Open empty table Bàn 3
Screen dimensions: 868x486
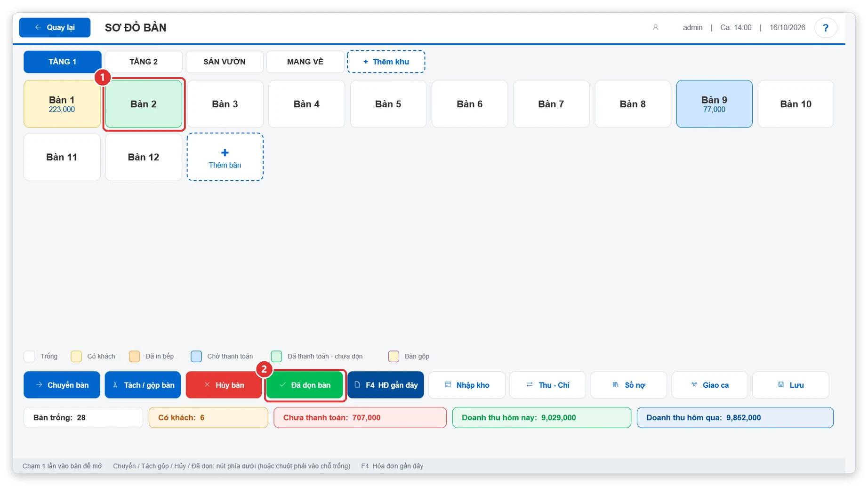(225, 104)
